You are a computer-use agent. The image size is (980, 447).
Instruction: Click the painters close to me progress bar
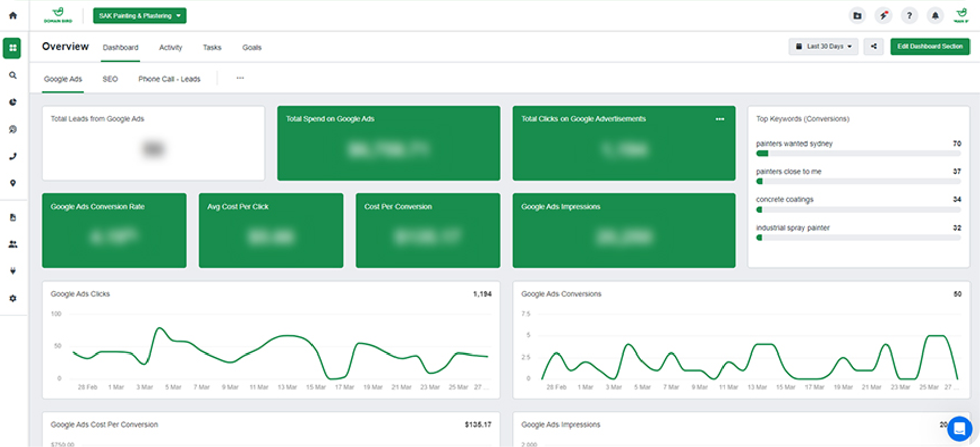pyautogui.click(x=858, y=181)
